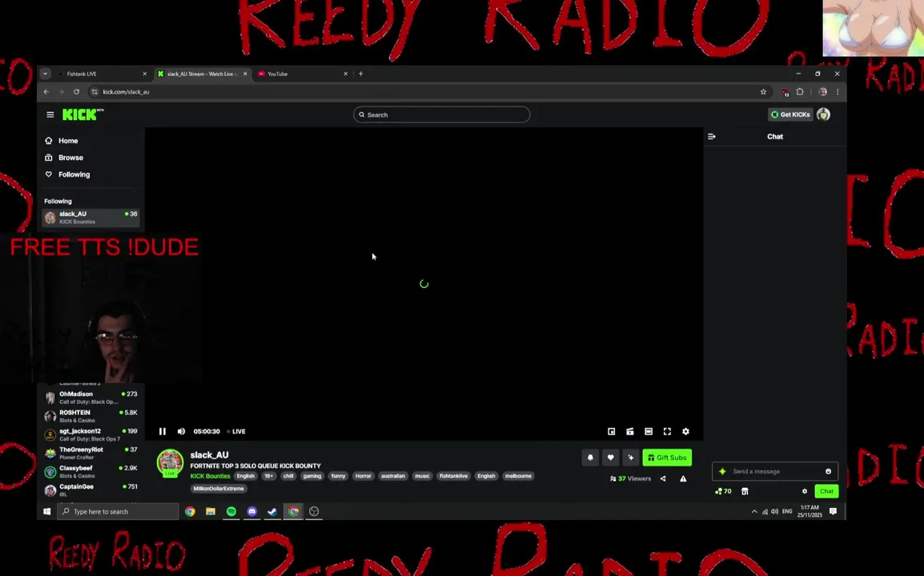Image resolution: width=924 pixels, height=576 pixels.
Task: Click the 18+ tag
Action: (269, 476)
